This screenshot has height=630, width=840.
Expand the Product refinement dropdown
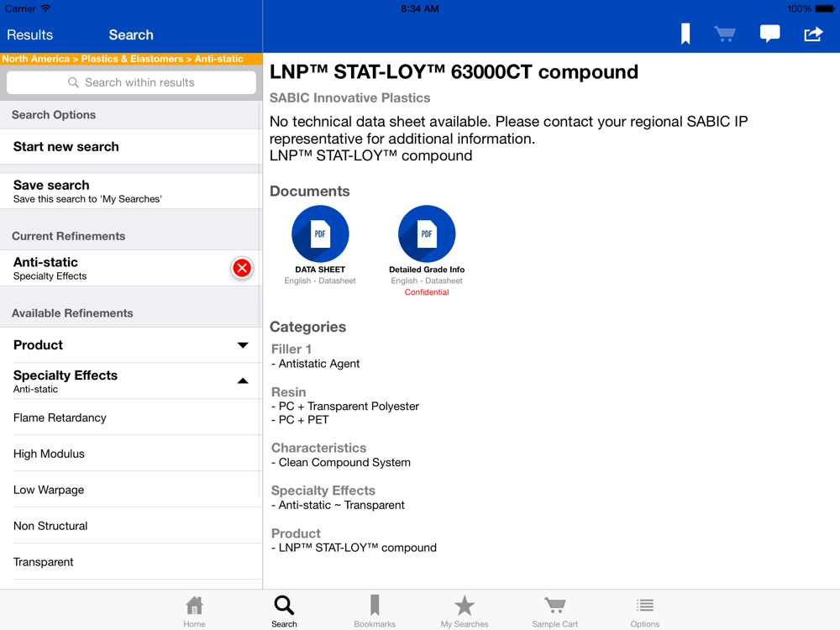[x=243, y=345]
